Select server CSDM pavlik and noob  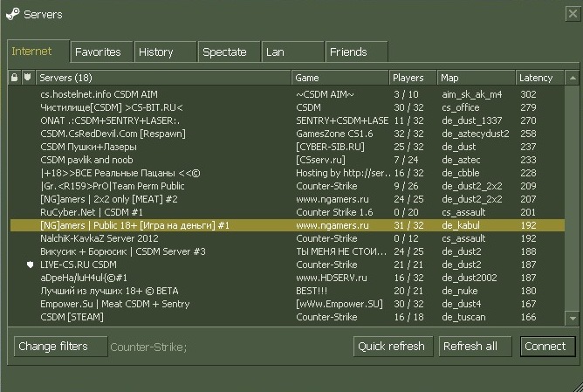pos(287,160)
